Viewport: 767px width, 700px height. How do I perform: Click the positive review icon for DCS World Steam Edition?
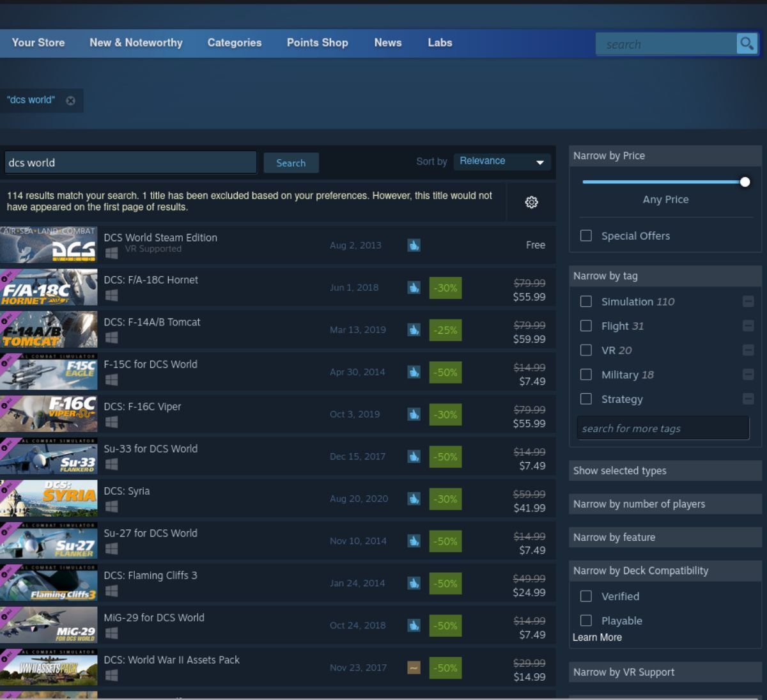[414, 245]
